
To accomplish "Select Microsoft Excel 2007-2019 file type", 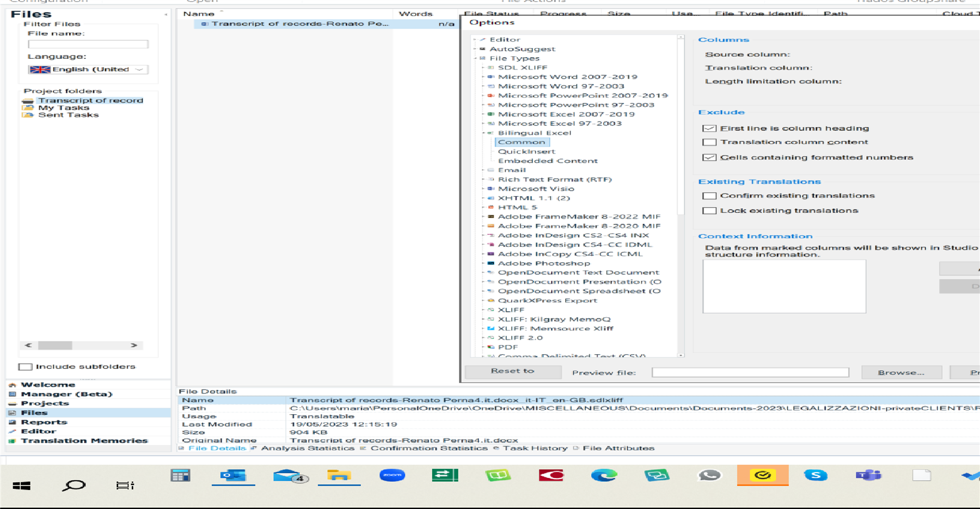I will click(566, 114).
